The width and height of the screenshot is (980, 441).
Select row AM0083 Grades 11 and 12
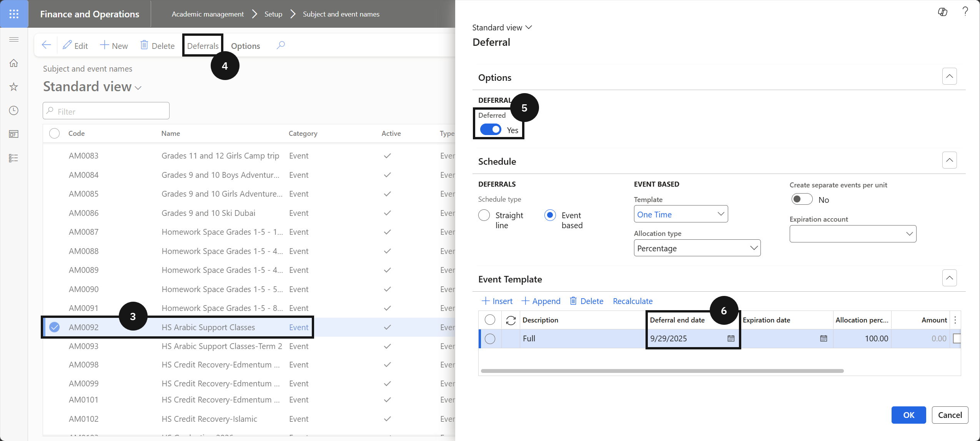(x=249, y=155)
